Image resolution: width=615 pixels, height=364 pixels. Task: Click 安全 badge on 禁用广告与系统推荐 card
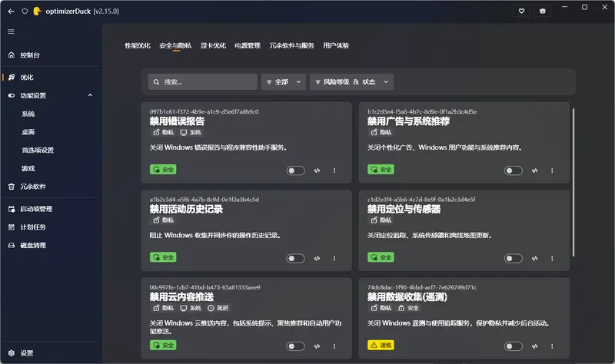(381, 169)
